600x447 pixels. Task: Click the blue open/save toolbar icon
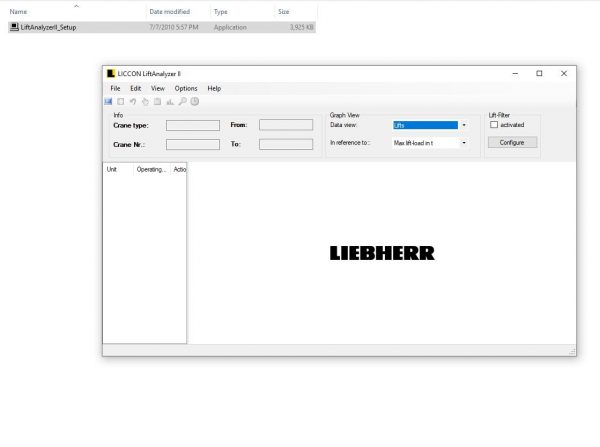[x=108, y=101]
